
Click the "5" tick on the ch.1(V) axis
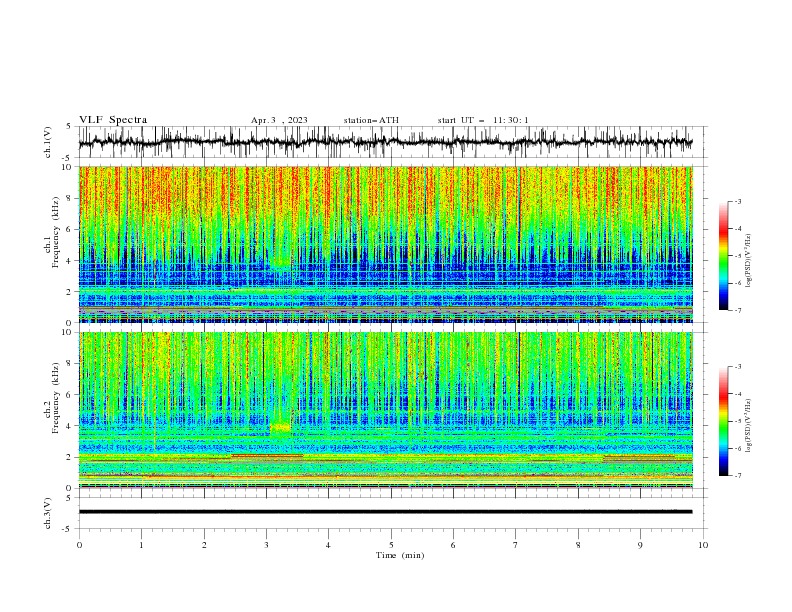[69, 127]
